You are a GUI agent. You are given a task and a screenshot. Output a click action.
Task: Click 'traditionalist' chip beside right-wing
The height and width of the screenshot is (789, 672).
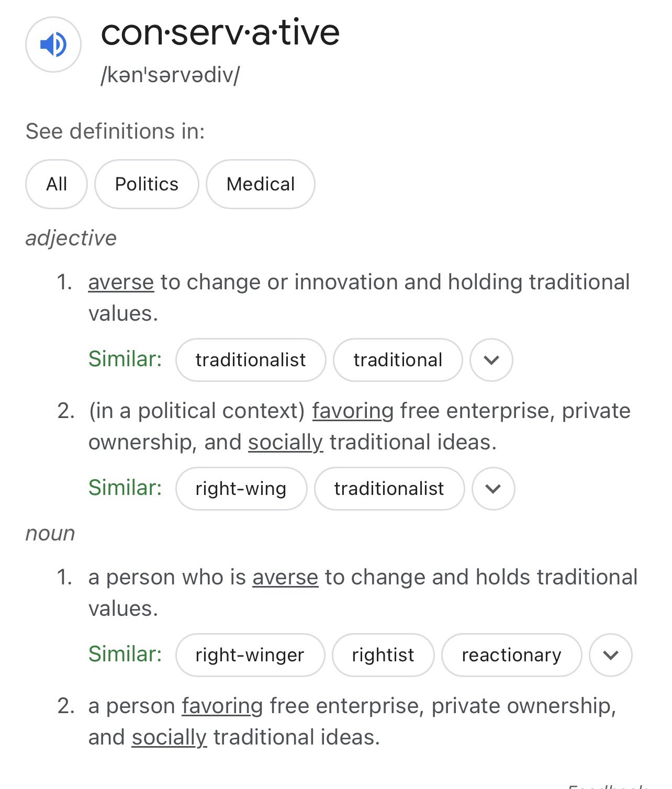click(x=389, y=489)
